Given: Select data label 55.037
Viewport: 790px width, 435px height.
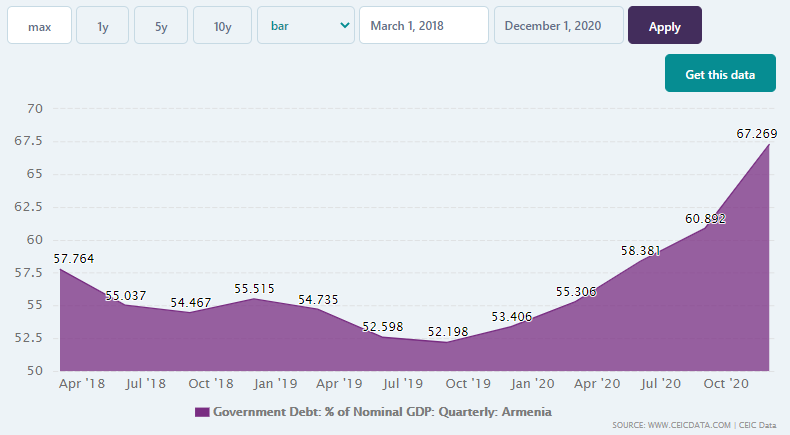Looking at the screenshot, I should click(x=125, y=295).
